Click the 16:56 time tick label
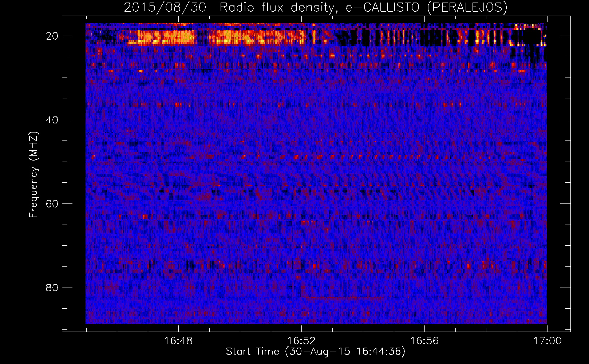The height and width of the screenshot is (364, 589). tap(424, 341)
